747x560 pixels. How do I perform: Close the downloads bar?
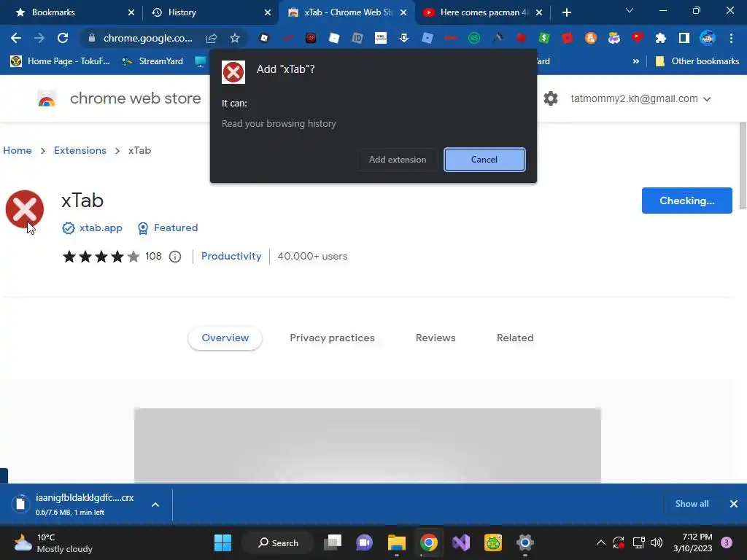point(734,504)
